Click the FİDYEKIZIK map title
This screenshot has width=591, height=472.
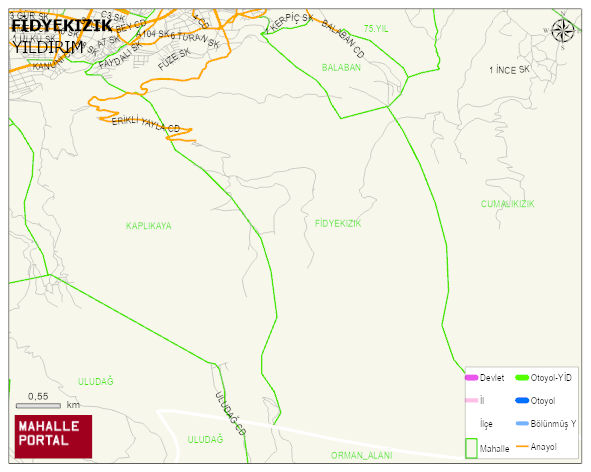(62, 26)
